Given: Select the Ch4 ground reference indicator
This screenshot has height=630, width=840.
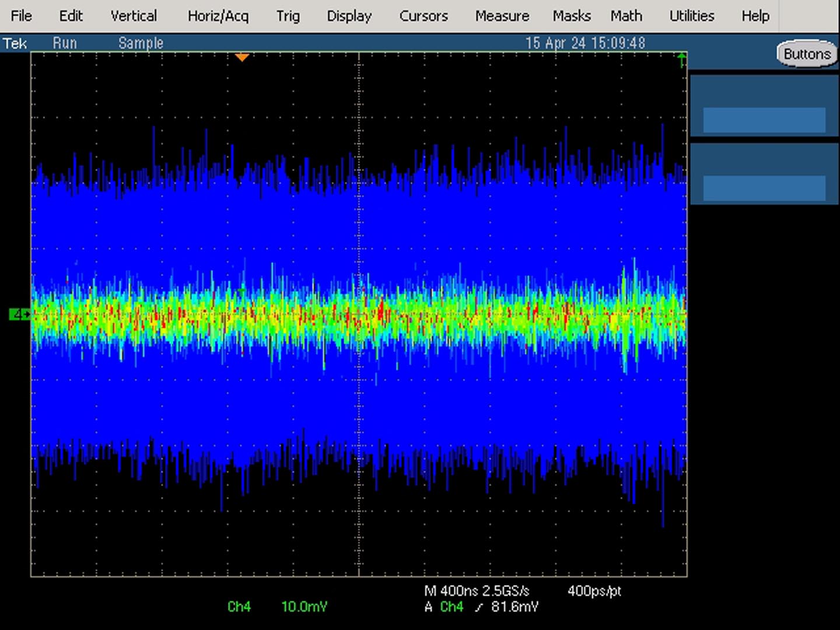Looking at the screenshot, I should point(19,314).
